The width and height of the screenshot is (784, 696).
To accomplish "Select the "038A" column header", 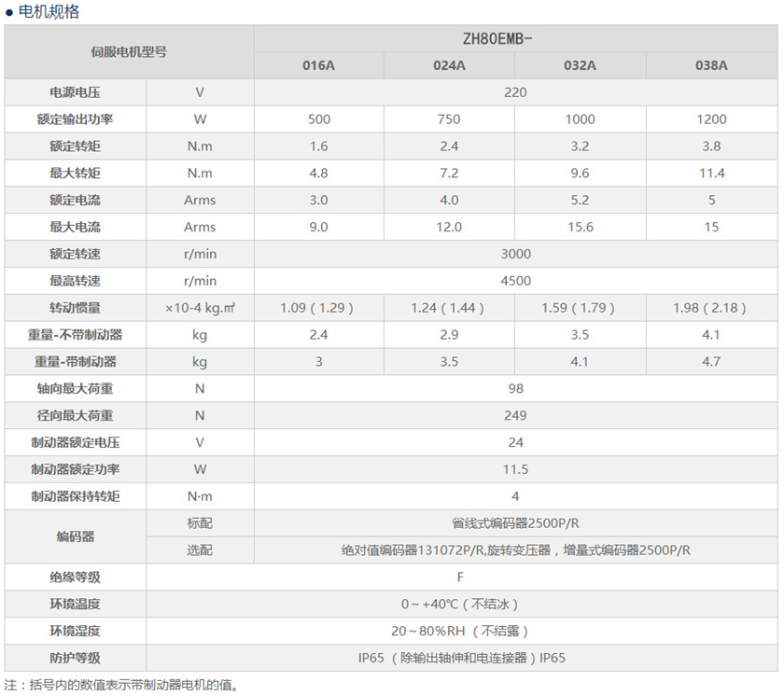I will [710, 65].
